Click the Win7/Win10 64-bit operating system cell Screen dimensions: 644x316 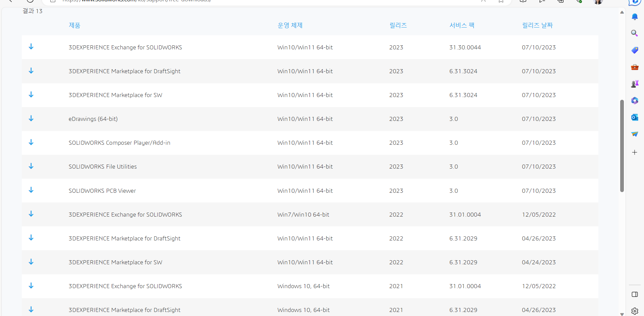point(303,215)
